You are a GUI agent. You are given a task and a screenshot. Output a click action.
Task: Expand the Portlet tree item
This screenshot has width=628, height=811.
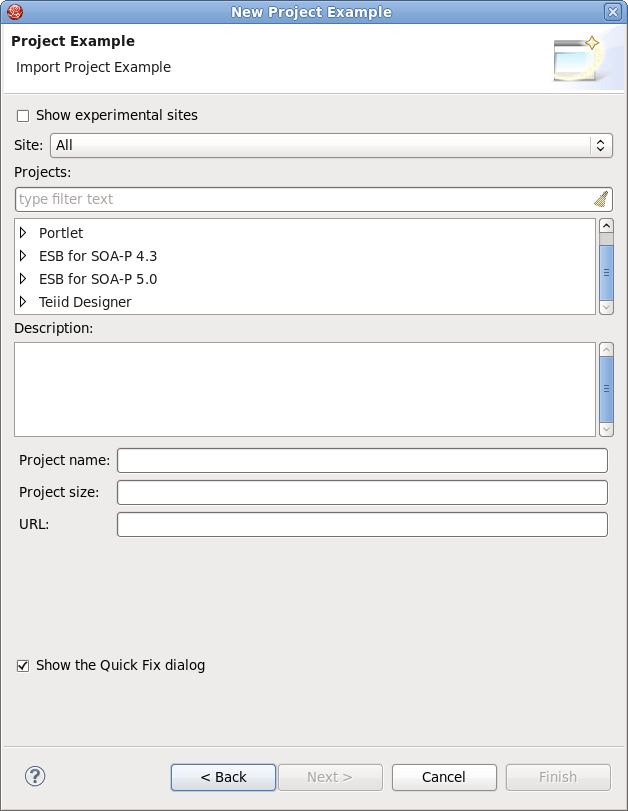coord(23,233)
